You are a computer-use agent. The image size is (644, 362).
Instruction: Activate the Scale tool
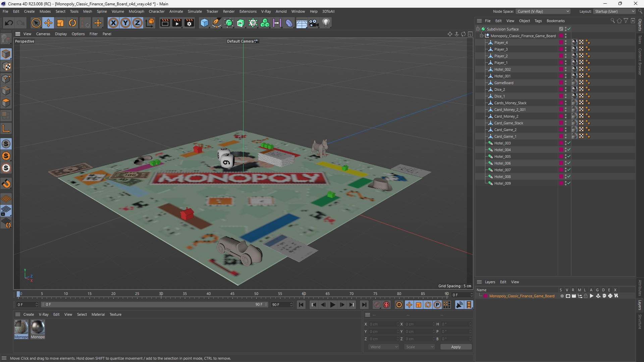(x=60, y=23)
